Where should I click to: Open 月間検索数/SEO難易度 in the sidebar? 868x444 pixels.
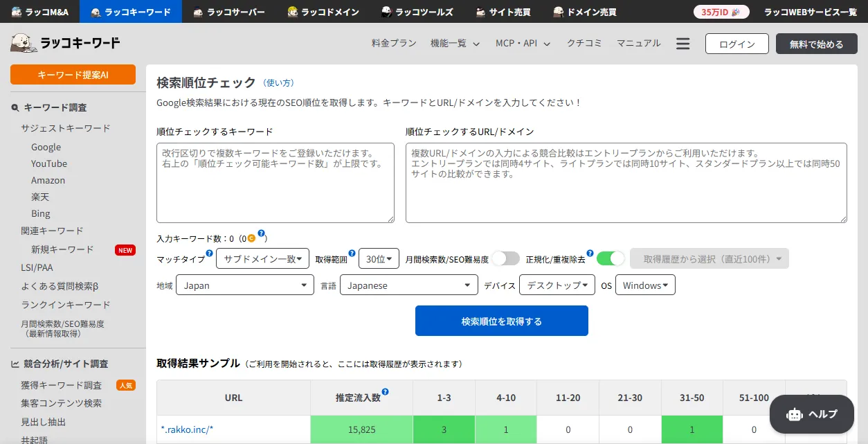62,328
